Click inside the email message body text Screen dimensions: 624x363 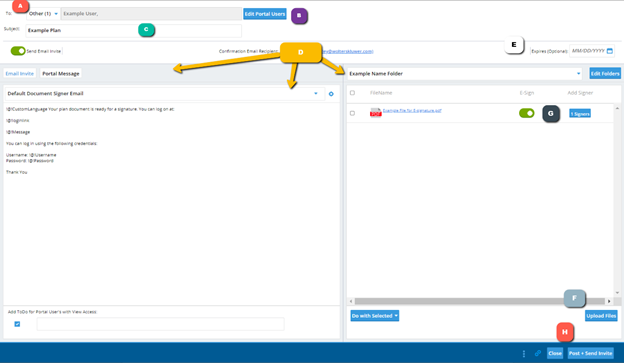click(172, 203)
